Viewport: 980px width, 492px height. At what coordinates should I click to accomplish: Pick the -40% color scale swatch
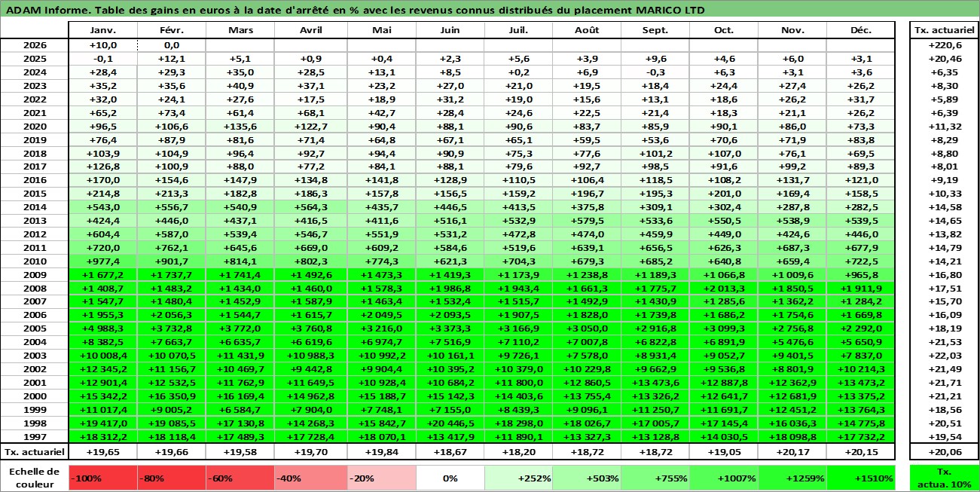pos(311,478)
